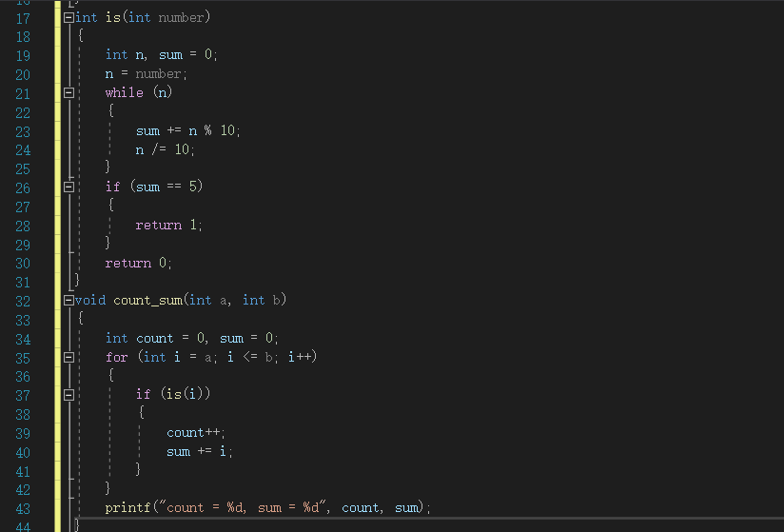
Task: Click the 'printf' function call
Action: coord(128,507)
